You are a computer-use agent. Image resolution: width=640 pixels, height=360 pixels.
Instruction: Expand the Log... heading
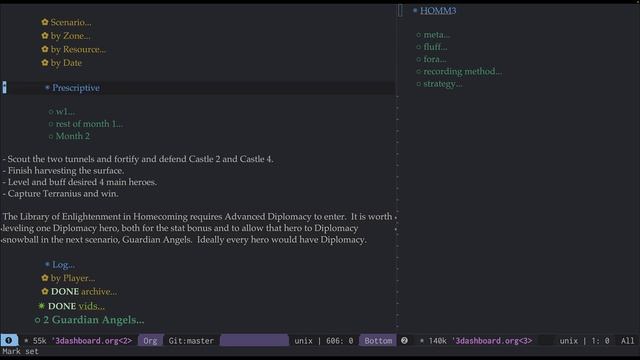pos(63,264)
